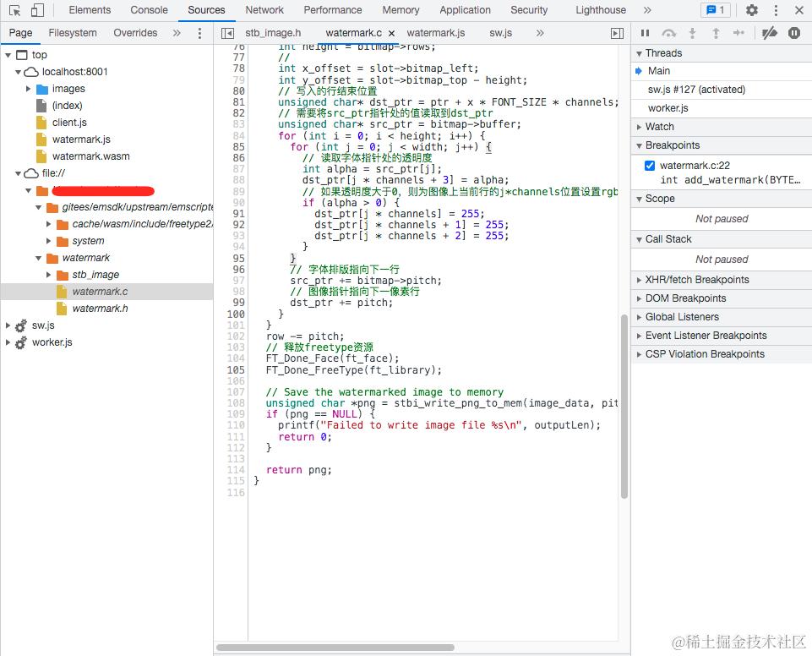Show more open file tabs chevron
The width and height of the screenshot is (812, 656).
pos(540,33)
